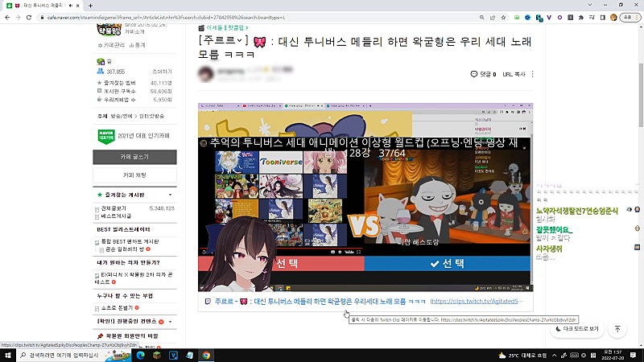Reload the page with the refresh icon

point(29,18)
